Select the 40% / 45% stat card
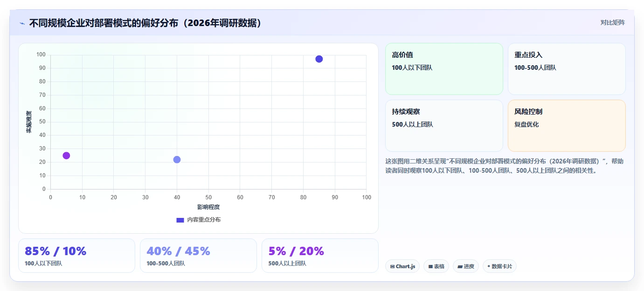 pyautogui.click(x=198, y=256)
